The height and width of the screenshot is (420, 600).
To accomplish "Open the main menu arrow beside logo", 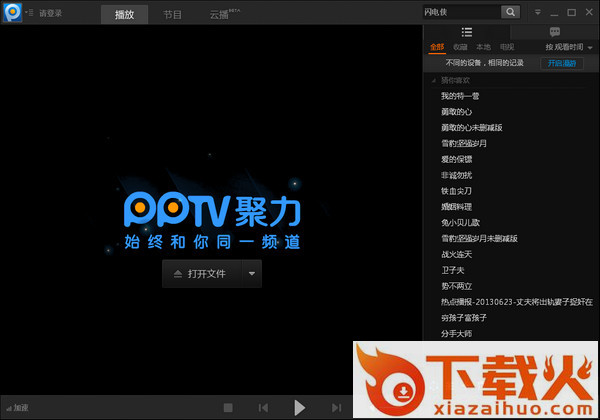I will (x=29, y=13).
